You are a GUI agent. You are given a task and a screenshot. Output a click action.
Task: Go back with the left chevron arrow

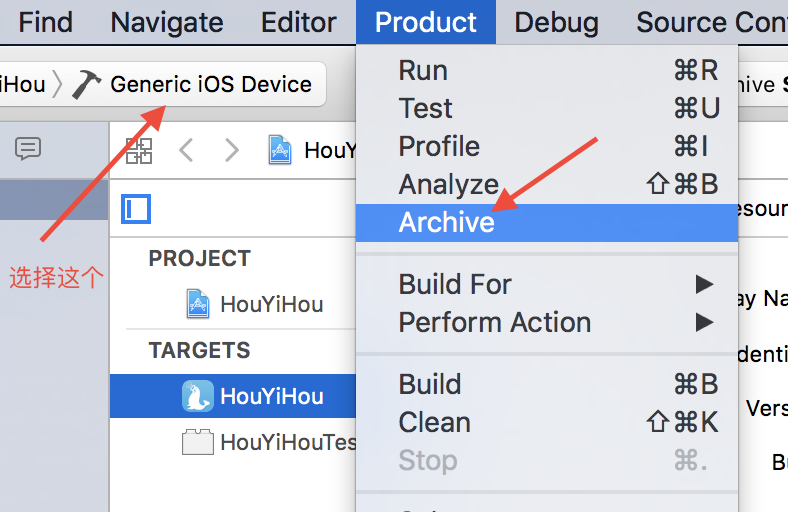185,151
